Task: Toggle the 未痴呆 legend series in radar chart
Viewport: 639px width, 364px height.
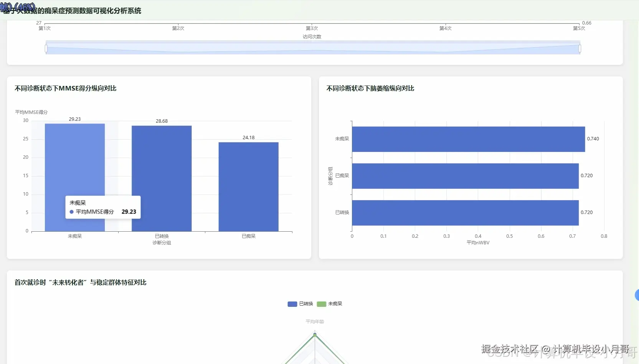Action: tap(329, 304)
